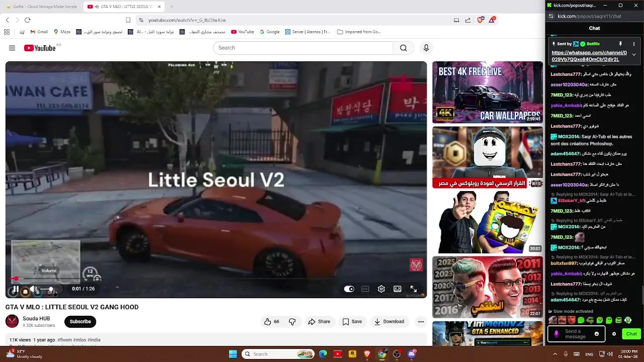Open Google bookmark

point(270,32)
